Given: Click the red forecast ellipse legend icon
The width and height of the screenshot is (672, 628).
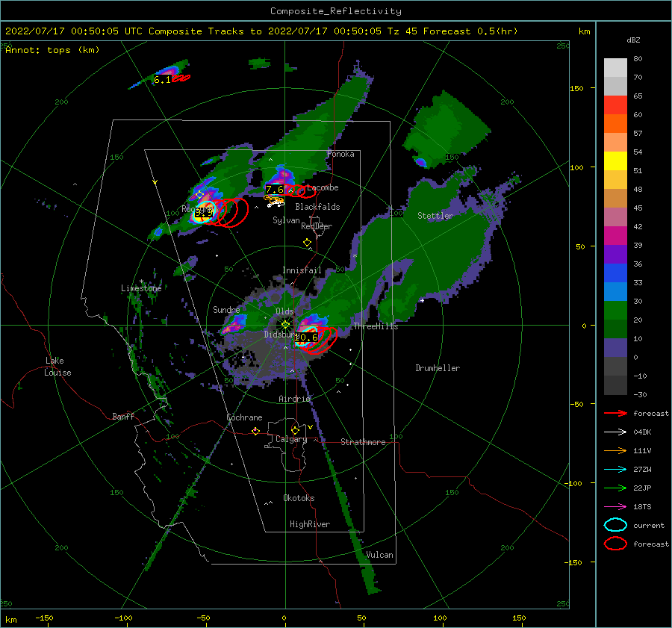Looking at the screenshot, I should pos(615,544).
